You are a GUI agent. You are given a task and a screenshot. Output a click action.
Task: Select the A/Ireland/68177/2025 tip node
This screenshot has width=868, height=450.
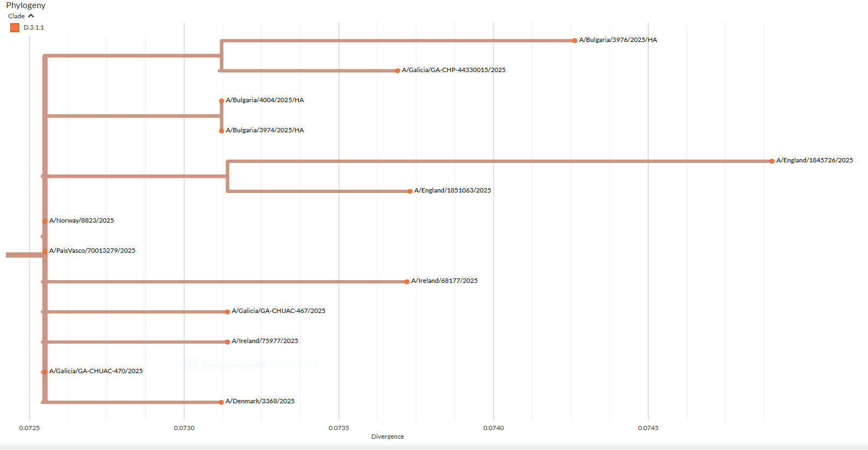coord(407,281)
